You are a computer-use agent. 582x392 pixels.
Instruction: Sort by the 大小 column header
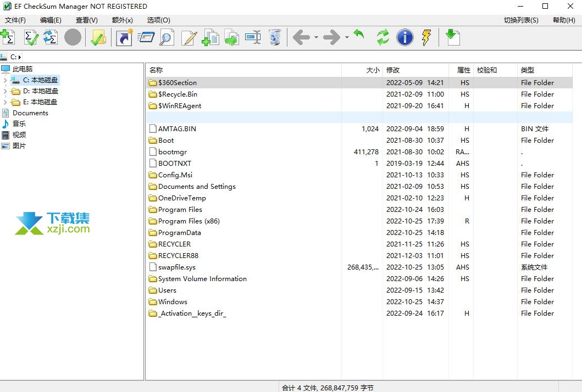pos(362,70)
